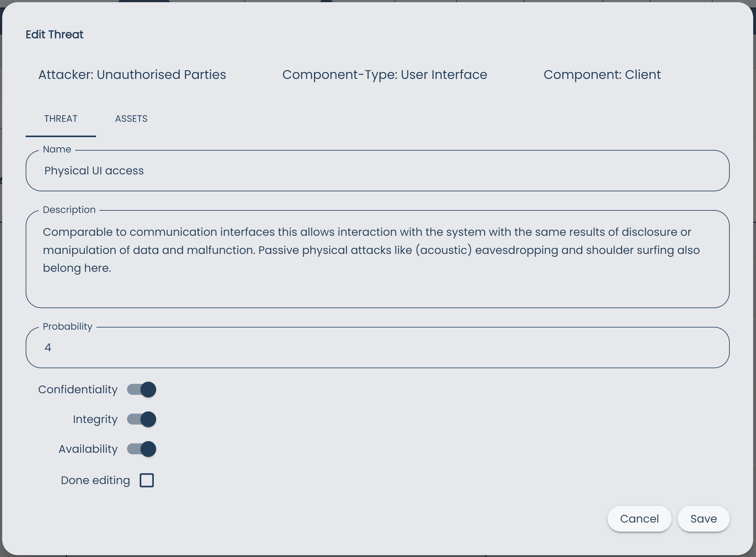The width and height of the screenshot is (756, 557).
Task: Save the threat changes
Action: (x=703, y=519)
